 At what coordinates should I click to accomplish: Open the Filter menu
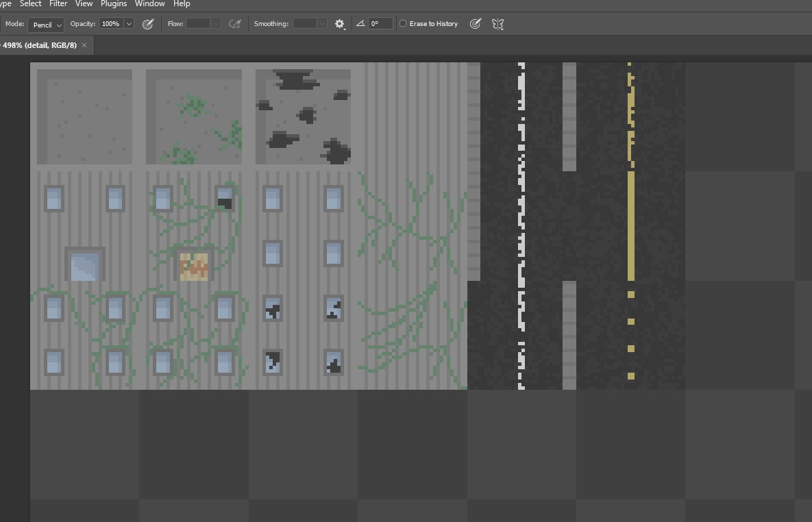(x=58, y=3)
